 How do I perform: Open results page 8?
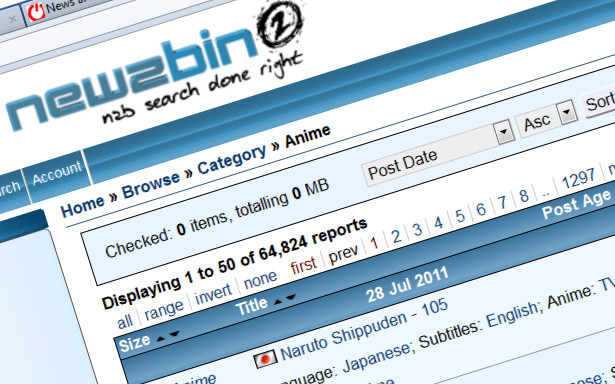coord(524,195)
